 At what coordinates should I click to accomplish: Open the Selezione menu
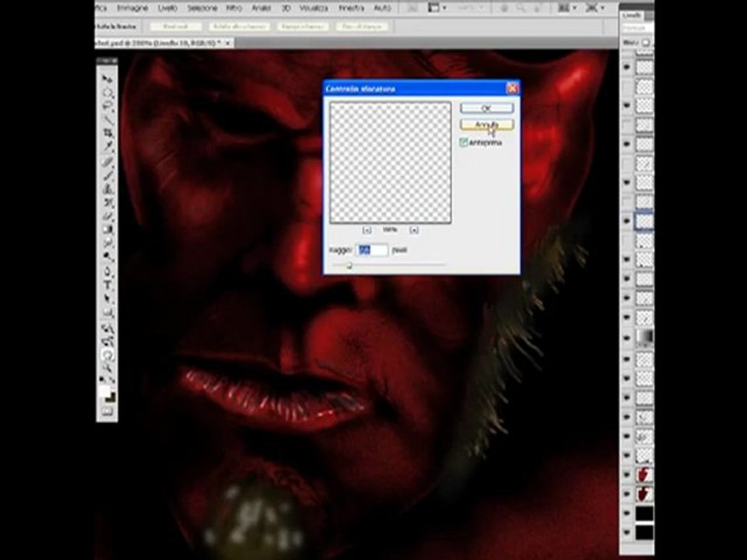(202, 8)
